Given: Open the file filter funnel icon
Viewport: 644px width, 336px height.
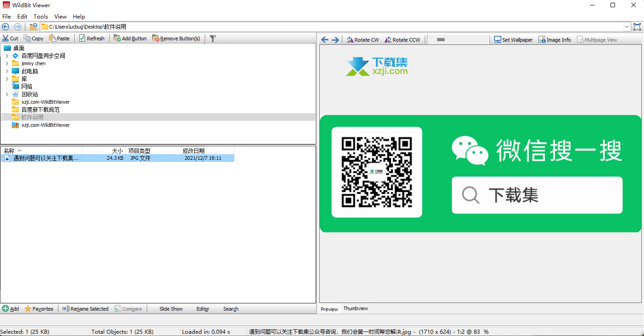Looking at the screenshot, I should (x=213, y=38).
